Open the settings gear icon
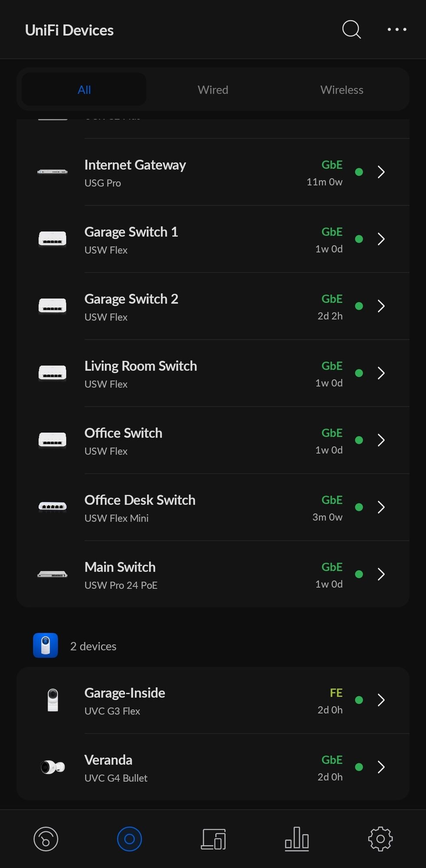 pyautogui.click(x=380, y=839)
